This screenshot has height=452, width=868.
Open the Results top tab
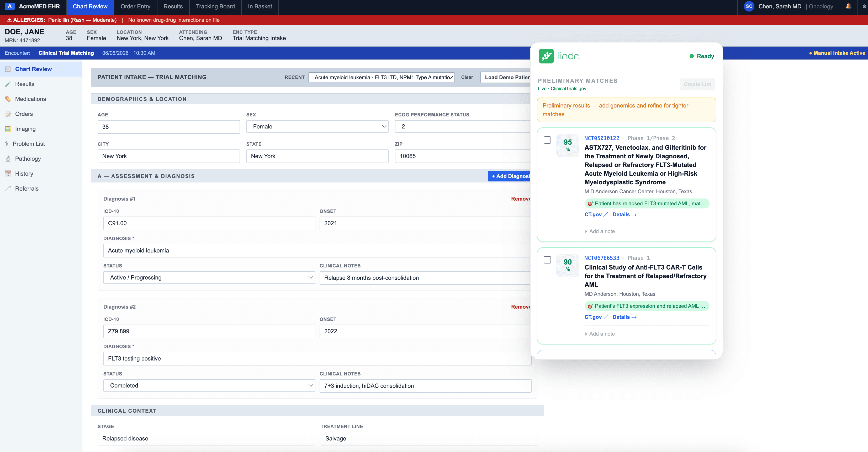pos(173,7)
